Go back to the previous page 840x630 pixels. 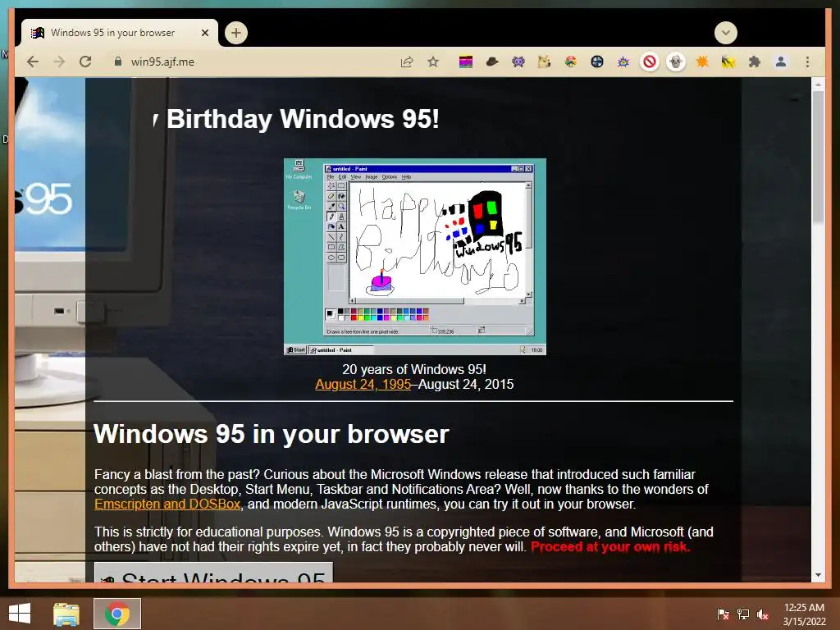[33, 62]
